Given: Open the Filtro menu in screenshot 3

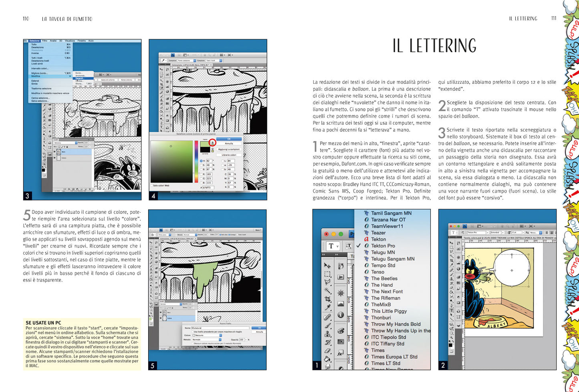Looking at the screenshot, I should click(45, 41).
